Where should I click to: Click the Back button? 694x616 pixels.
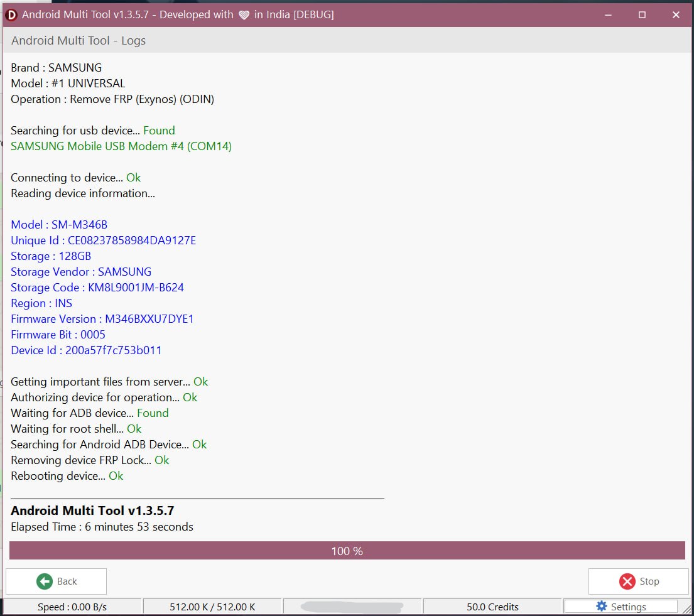(x=56, y=581)
